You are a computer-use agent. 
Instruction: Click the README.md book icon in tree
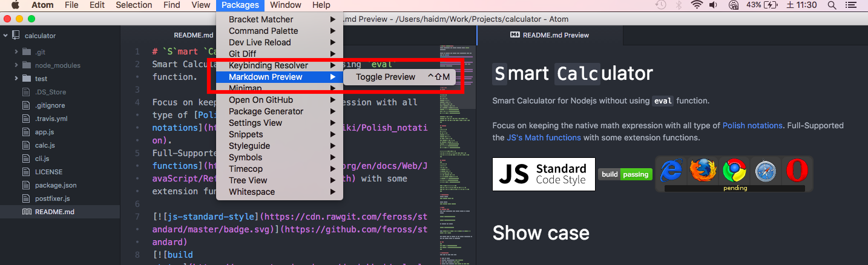[26, 212]
